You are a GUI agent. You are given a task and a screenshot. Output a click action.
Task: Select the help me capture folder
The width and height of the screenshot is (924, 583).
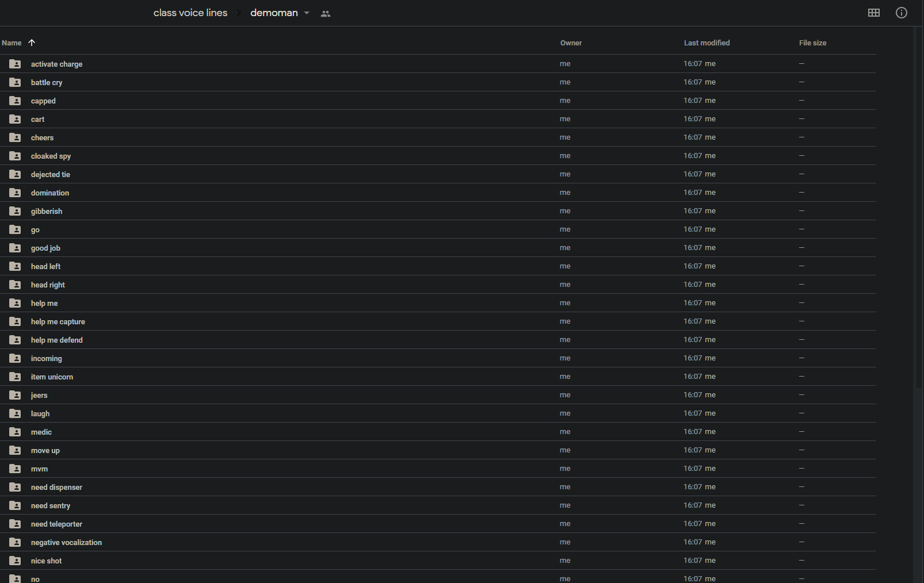pos(58,321)
